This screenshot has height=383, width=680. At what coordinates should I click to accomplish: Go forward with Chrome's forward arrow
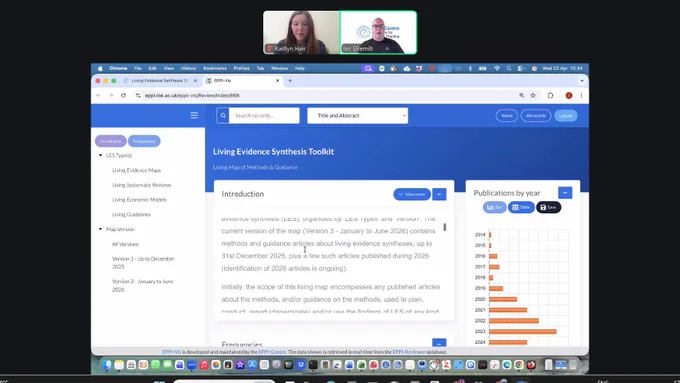click(x=111, y=95)
